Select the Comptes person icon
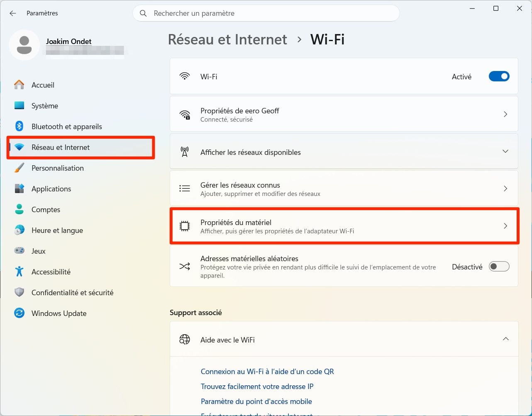This screenshot has height=416, width=532. point(19,209)
